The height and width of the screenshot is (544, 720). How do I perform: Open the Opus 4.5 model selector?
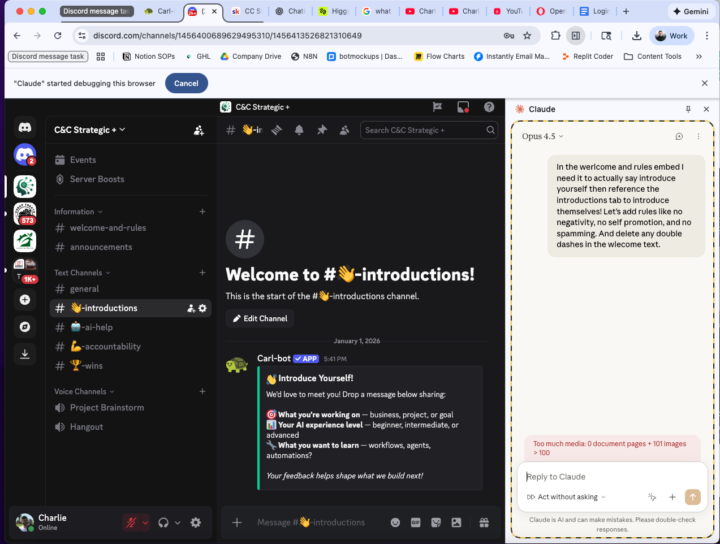pos(543,136)
